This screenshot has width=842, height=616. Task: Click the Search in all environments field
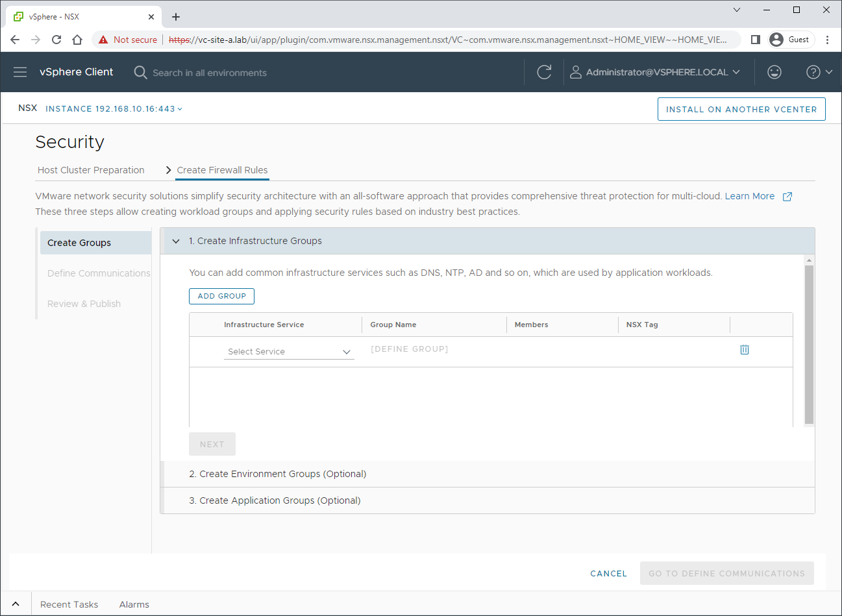tap(210, 73)
